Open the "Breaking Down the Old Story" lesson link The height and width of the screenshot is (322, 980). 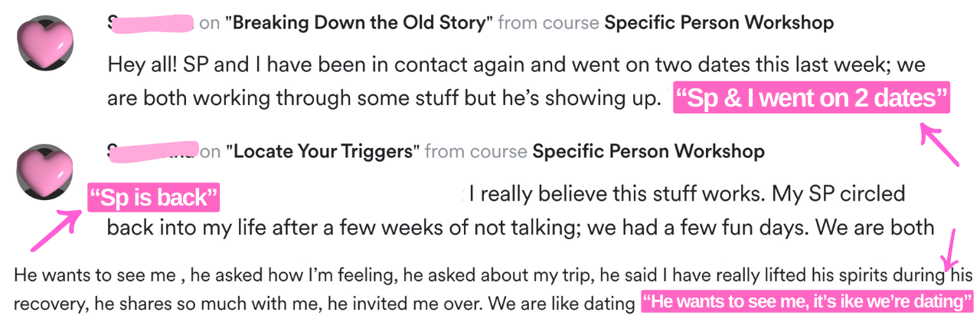tap(358, 23)
